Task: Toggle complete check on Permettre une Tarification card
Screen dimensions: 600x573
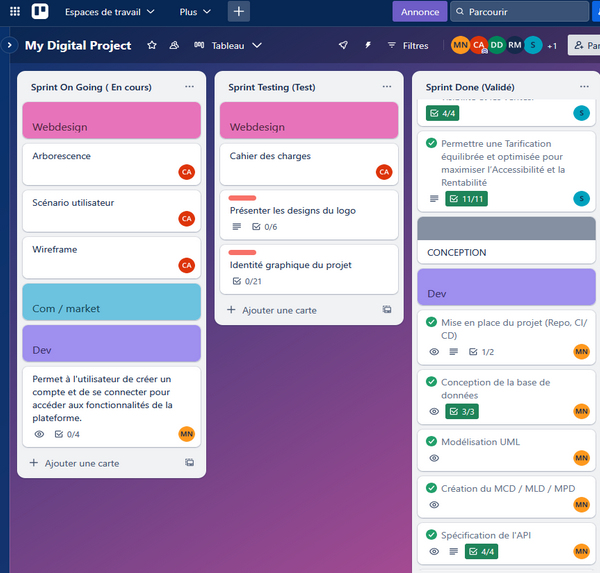Action: click(x=431, y=143)
